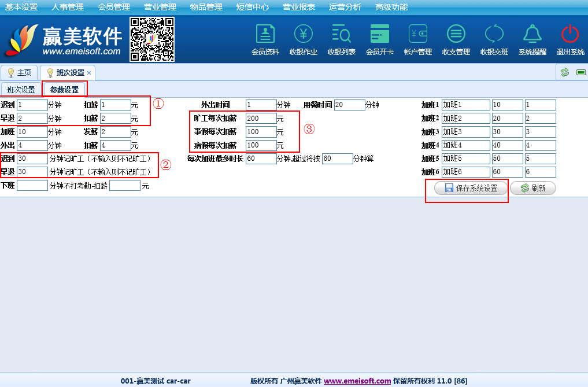
Task: Click the green refresh icon on tab bar
Action: click(565, 72)
